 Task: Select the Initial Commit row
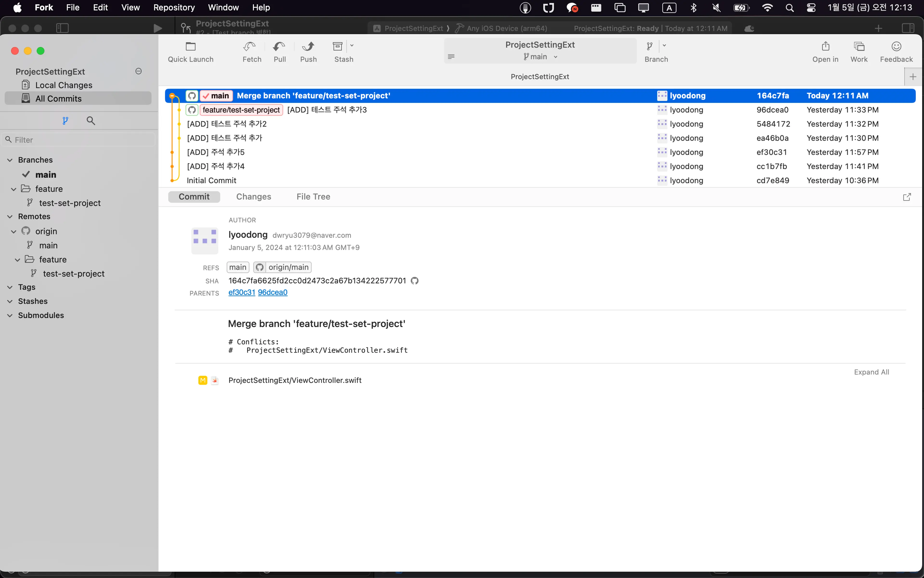coord(540,180)
